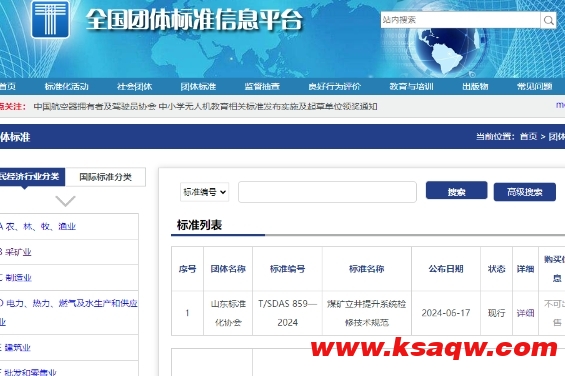Click the 山东标准化协会 cell
The image size is (565, 376).
tap(228, 313)
